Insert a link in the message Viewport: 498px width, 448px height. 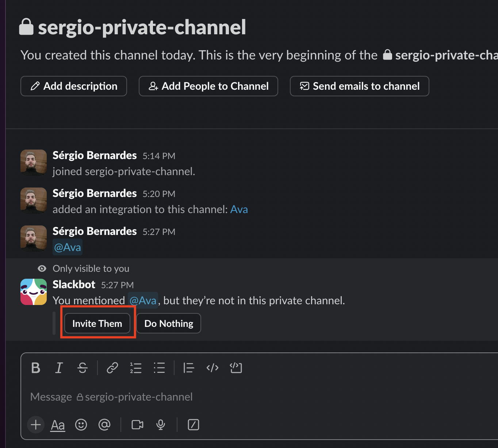pyautogui.click(x=112, y=368)
